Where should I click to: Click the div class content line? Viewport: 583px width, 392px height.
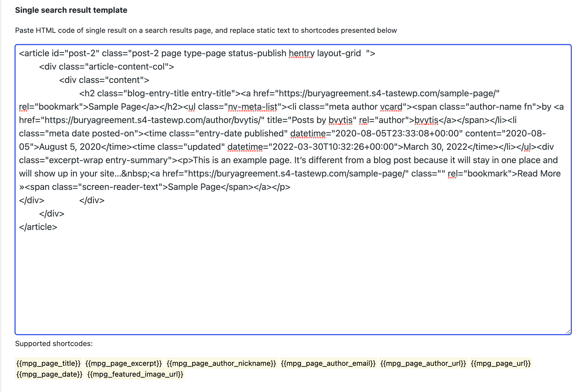(104, 80)
